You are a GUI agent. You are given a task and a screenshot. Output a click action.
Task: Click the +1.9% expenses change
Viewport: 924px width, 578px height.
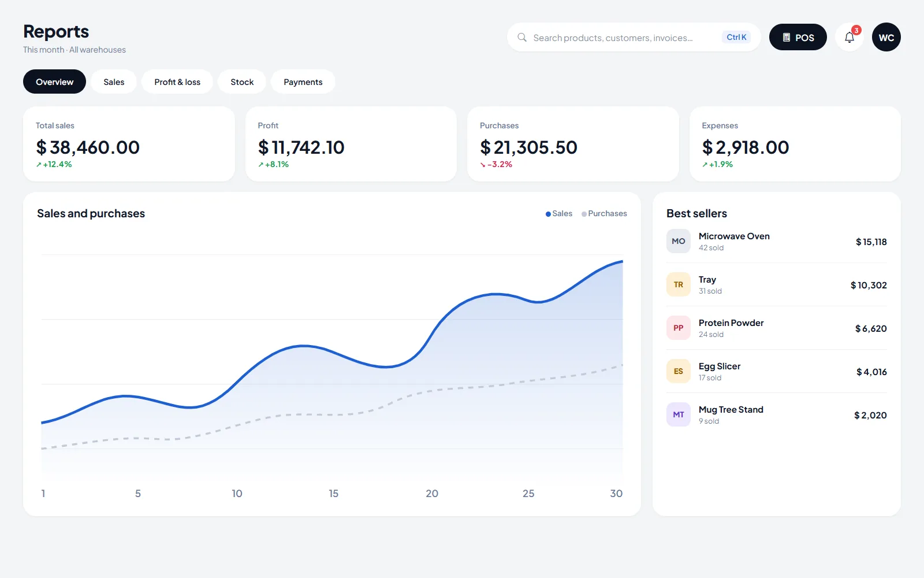718,165
